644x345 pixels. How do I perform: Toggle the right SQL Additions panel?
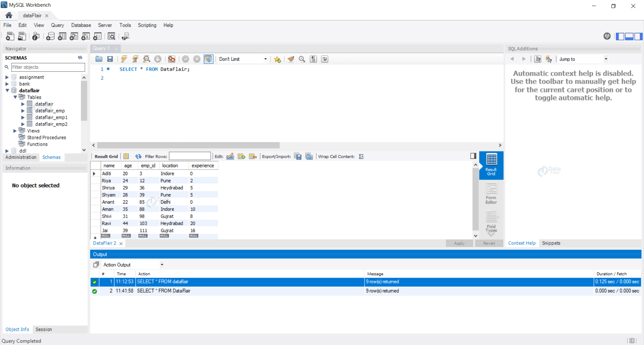[x=638, y=36]
